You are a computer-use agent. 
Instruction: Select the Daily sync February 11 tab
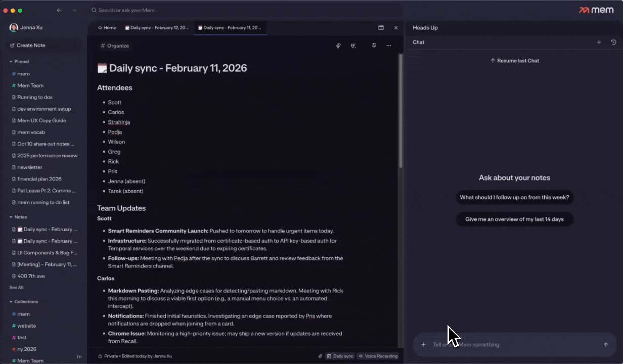(x=230, y=28)
